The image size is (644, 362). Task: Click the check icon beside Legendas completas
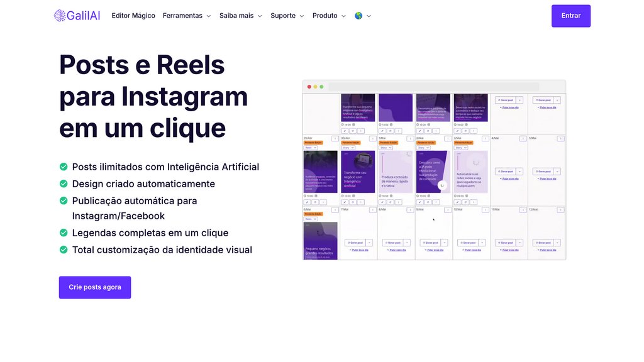[64, 233]
